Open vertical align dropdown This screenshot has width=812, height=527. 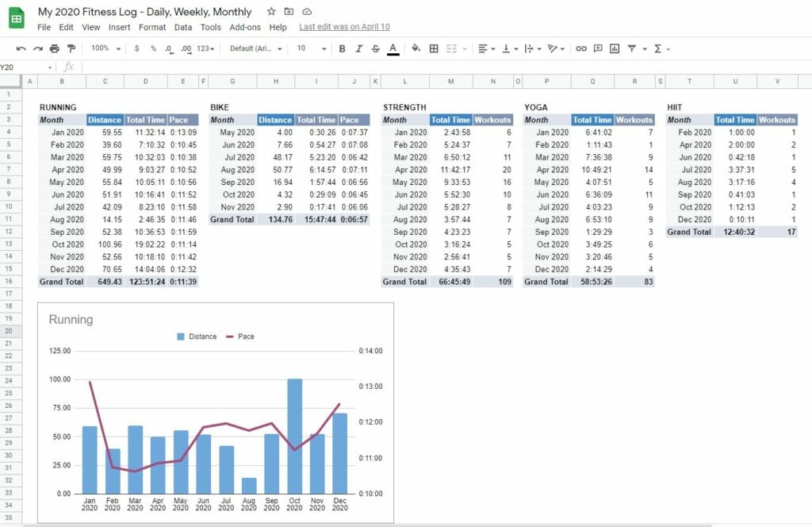(x=510, y=48)
